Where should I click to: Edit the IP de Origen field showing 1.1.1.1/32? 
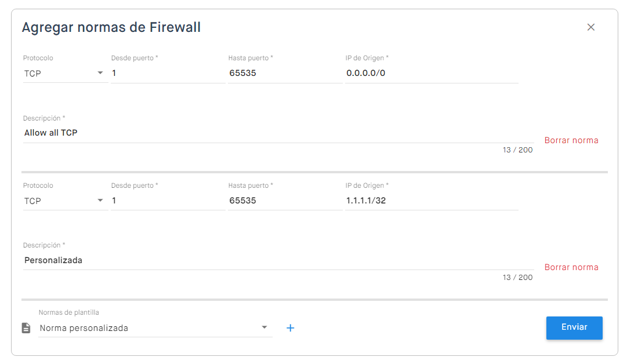(x=432, y=201)
